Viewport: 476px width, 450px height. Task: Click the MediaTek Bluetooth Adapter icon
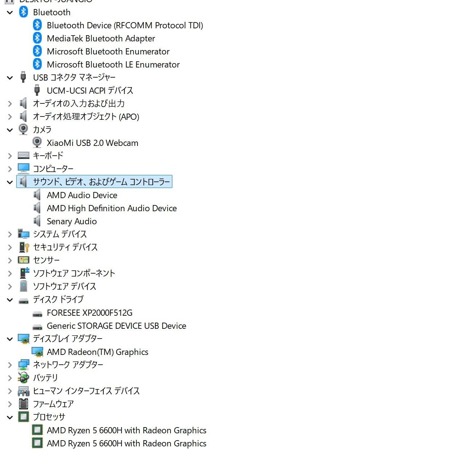(37, 38)
